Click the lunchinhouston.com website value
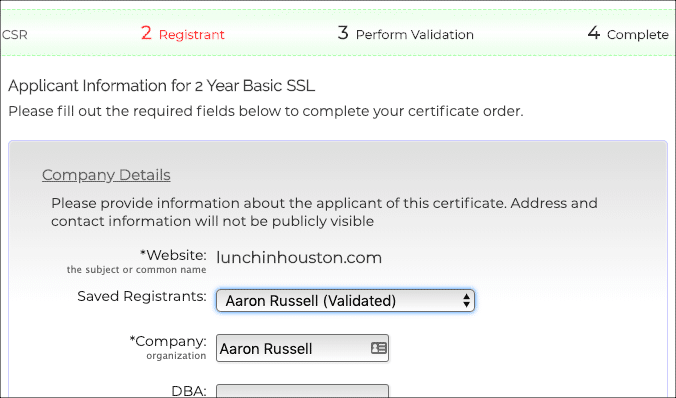This screenshot has width=676, height=398. coord(299,257)
